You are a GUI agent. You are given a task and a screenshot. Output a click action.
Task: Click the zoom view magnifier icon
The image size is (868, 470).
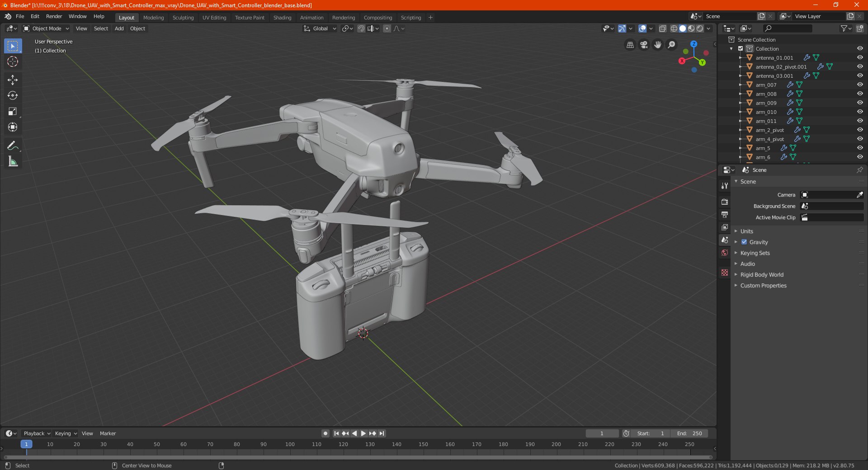(x=672, y=45)
